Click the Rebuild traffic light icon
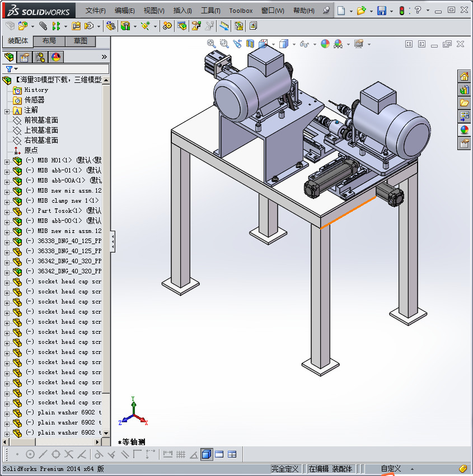Screen dimensions: 473x476 [x=402, y=11]
